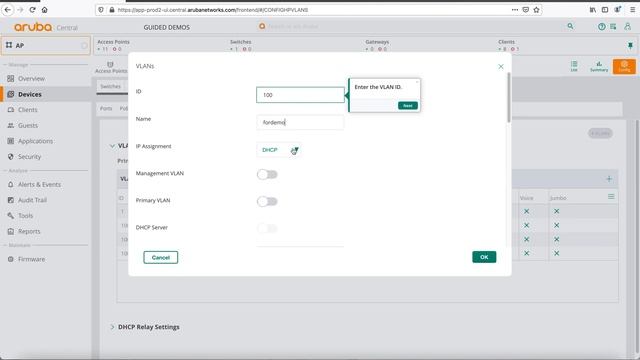
Task: Reload the page in browser
Action: (32, 10)
